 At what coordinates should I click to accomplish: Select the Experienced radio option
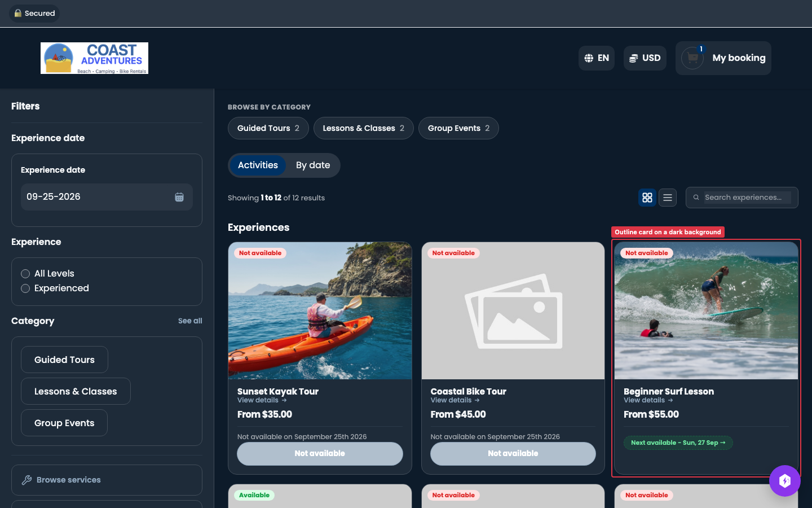click(25, 288)
